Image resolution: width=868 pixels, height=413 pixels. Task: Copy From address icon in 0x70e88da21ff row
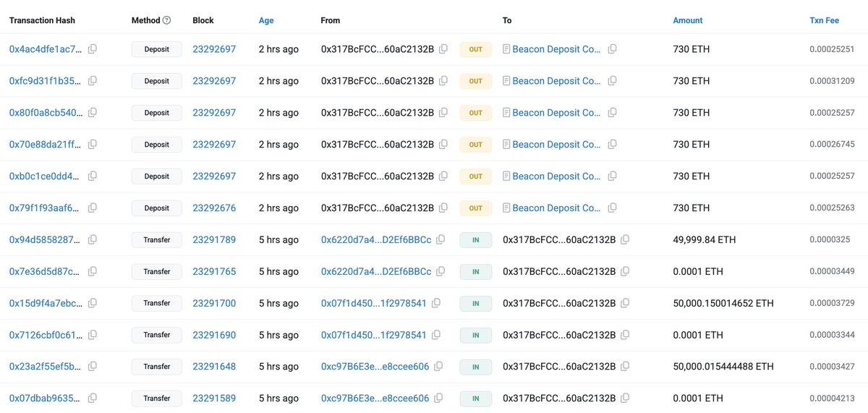[x=443, y=145]
